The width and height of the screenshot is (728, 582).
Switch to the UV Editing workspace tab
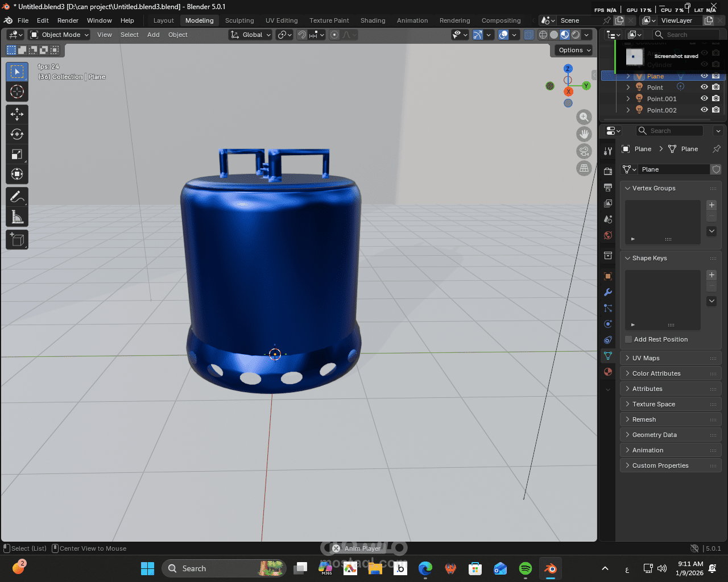pos(282,20)
